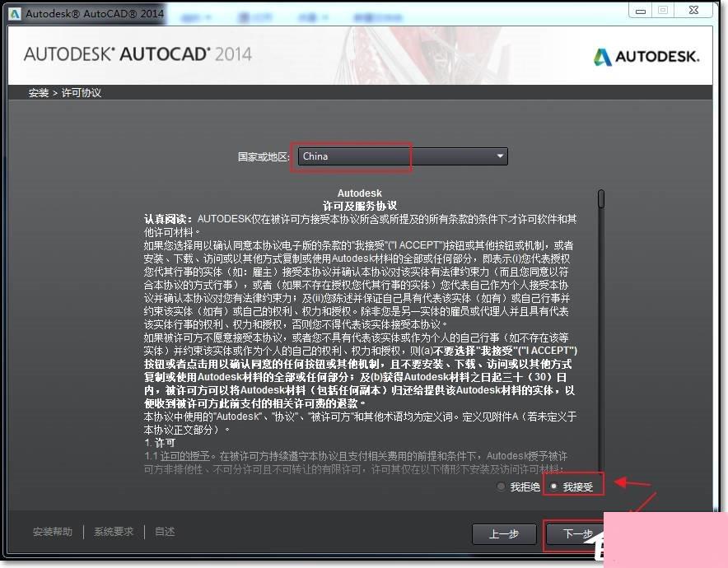Click the 许可及服务协议 heading

pos(360,206)
